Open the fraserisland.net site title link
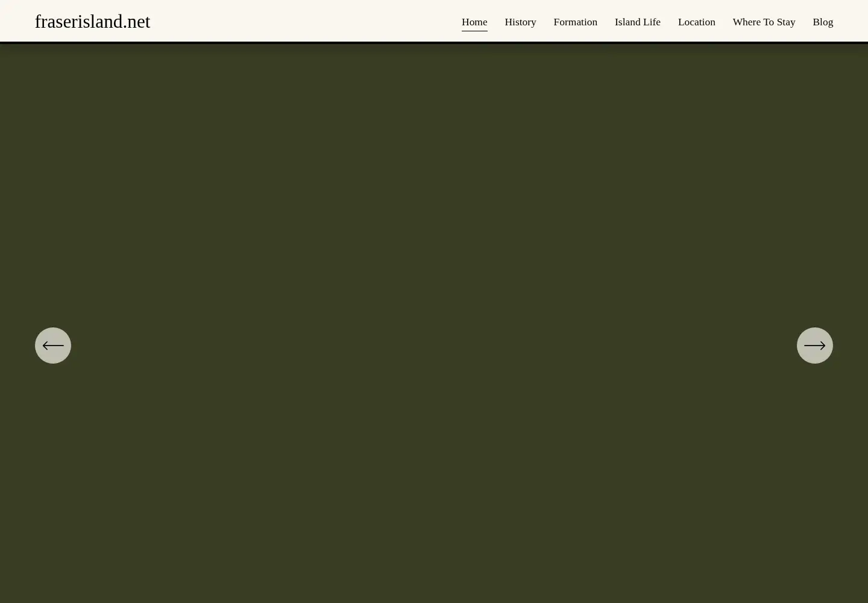 click(x=92, y=22)
